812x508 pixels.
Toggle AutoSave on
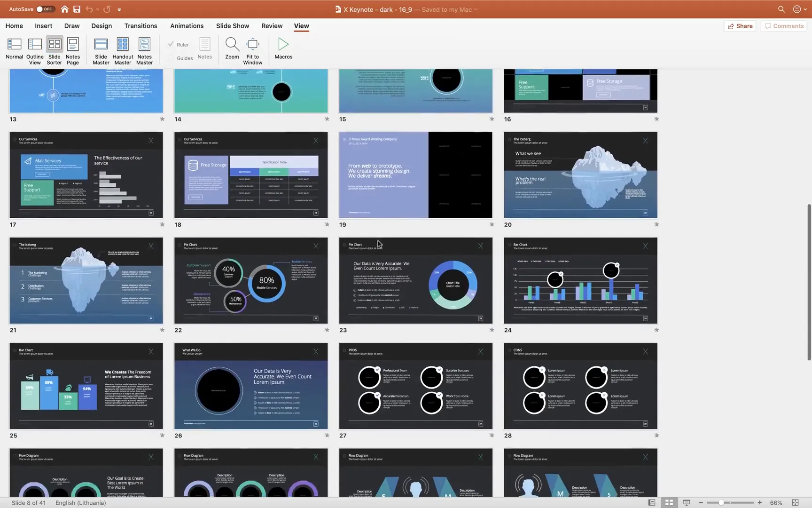pyautogui.click(x=46, y=8)
